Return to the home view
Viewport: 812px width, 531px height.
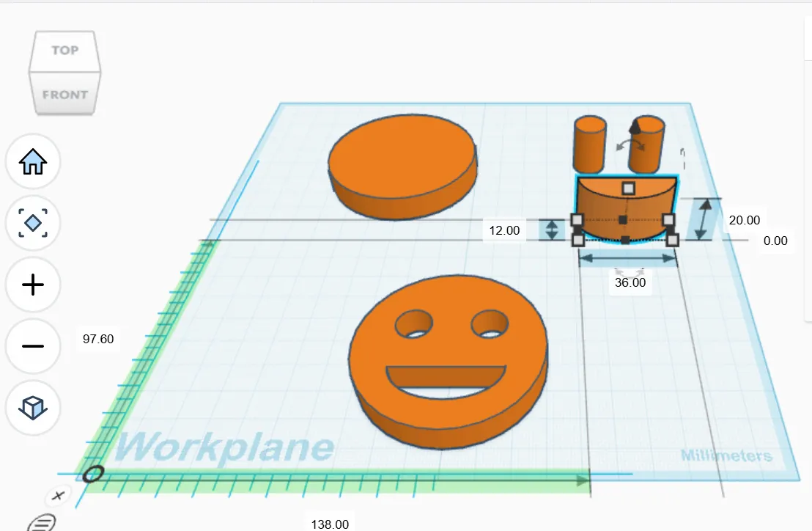[x=32, y=162]
